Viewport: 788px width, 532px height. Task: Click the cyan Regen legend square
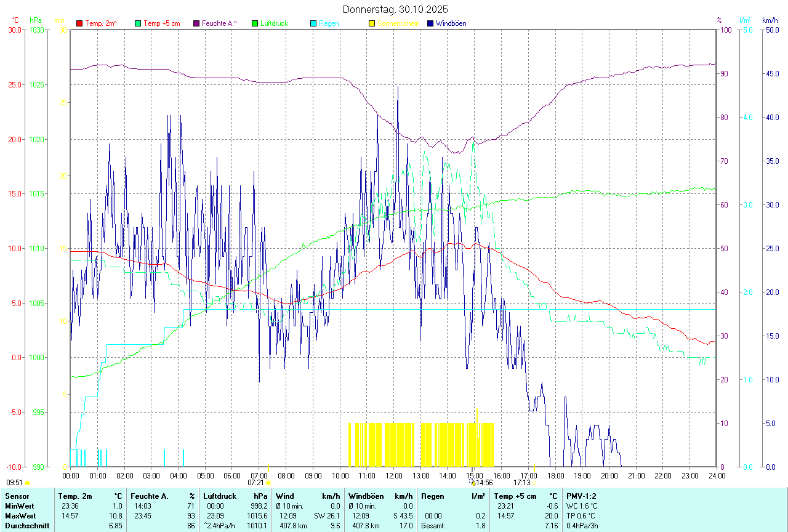click(313, 23)
